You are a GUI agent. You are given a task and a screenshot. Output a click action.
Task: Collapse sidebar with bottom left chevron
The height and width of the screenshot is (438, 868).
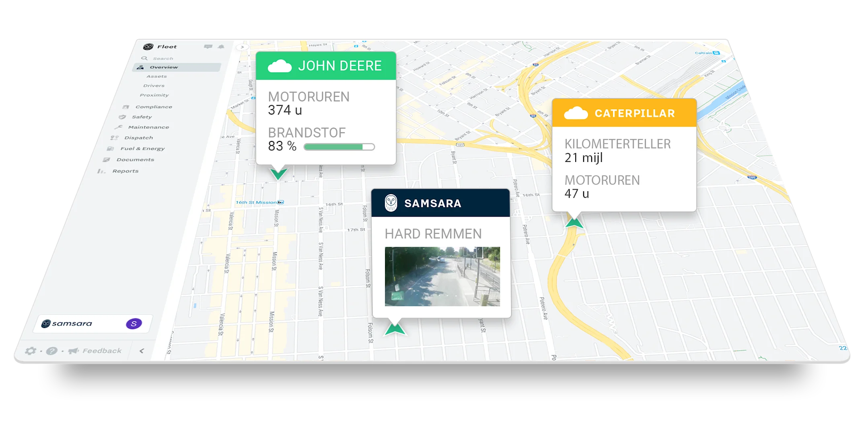[x=142, y=351]
